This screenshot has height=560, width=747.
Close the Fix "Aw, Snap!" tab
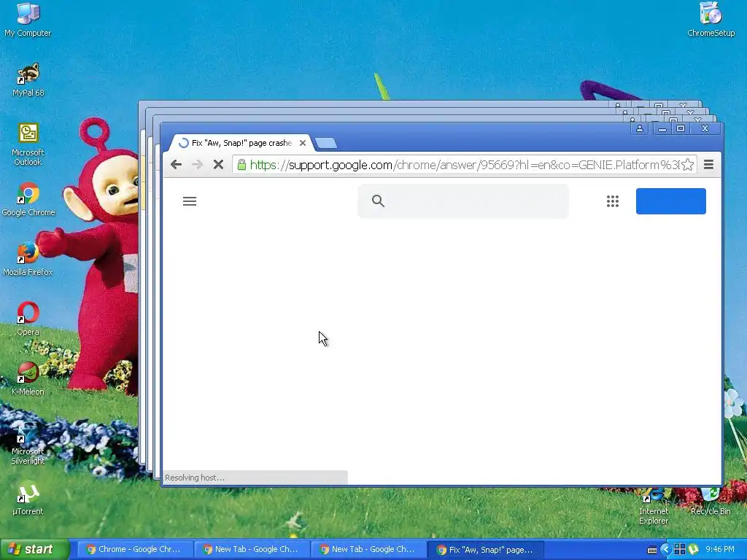click(x=303, y=143)
